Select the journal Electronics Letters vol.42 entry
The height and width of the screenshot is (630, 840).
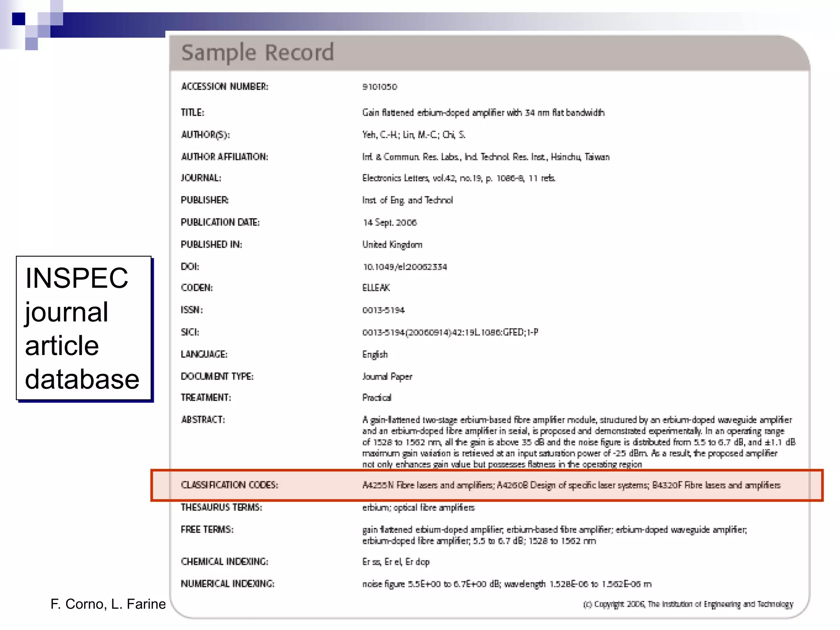pyautogui.click(x=459, y=178)
